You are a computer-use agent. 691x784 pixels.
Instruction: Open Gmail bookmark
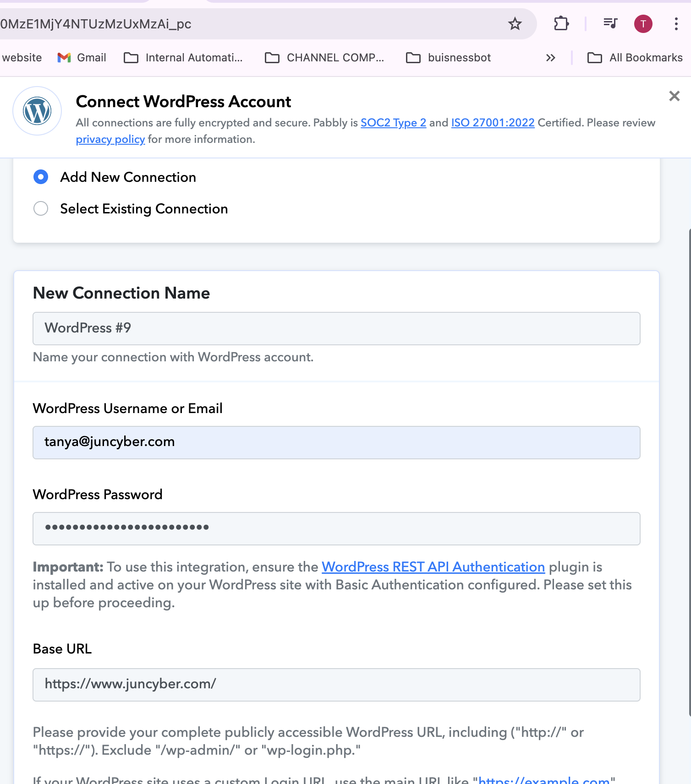pyautogui.click(x=82, y=58)
